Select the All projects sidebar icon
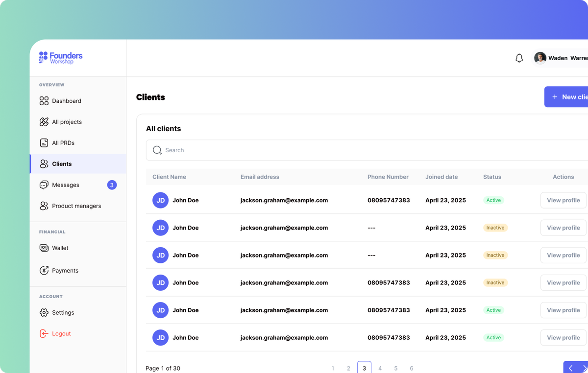Image resolution: width=588 pixels, height=373 pixels. [44, 121]
